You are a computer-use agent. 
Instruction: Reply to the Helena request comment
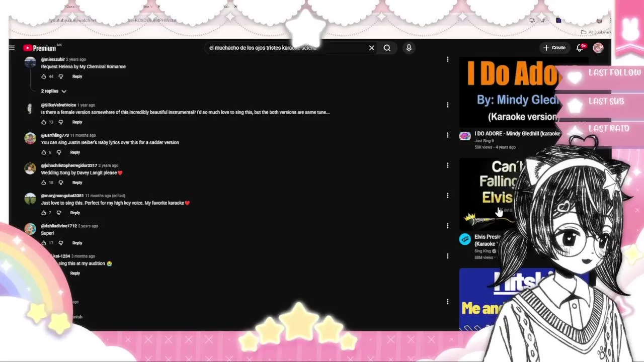(77, 76)
